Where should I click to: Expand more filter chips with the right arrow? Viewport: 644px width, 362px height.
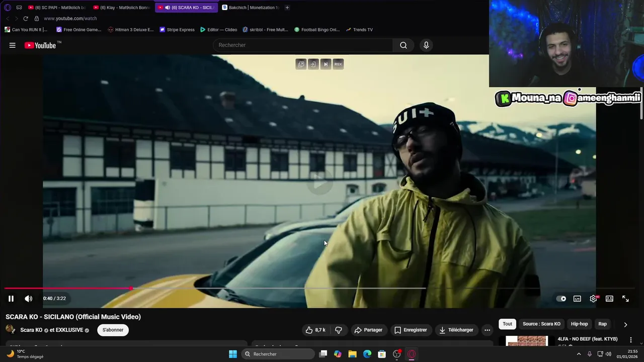click(625, 324)
